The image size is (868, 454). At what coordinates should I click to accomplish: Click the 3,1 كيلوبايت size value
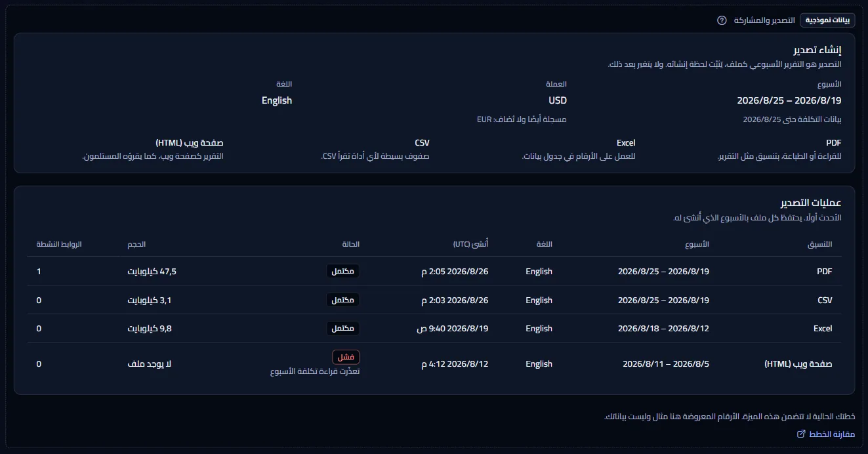coord(150,300)
